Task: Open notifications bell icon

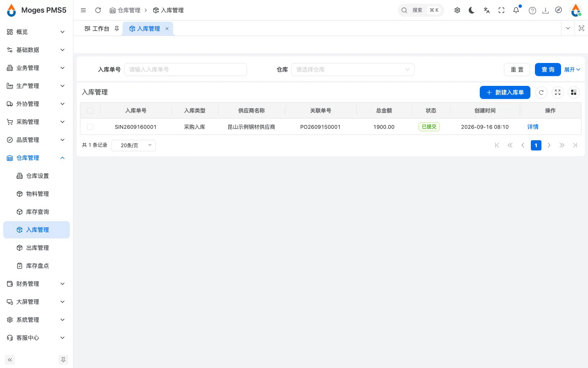Action: pos(516,10)
